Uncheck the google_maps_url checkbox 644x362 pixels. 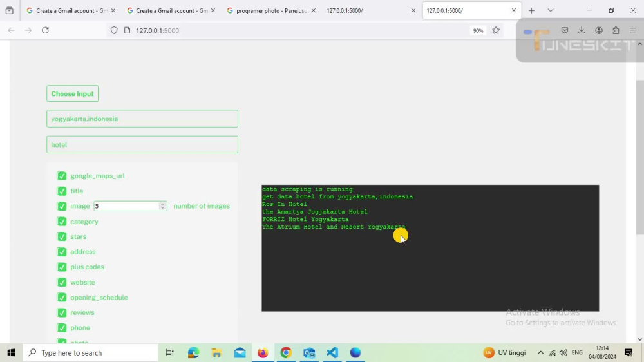(x=62, y=176)
